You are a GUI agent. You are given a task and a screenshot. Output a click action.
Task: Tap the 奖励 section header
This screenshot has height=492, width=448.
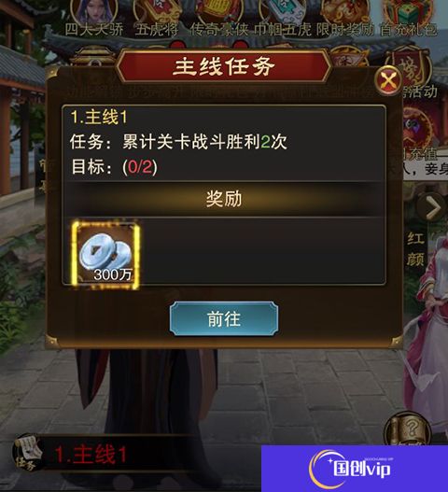point(224,199)
